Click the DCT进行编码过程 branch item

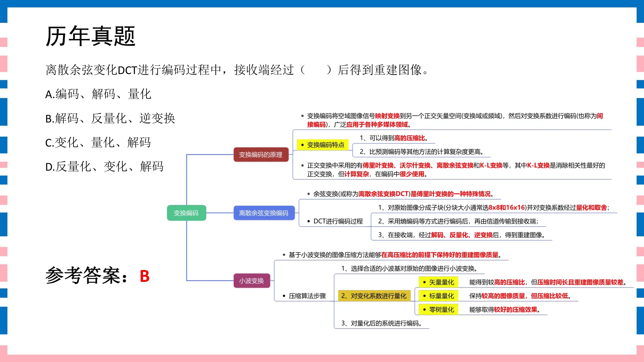pyautogui.click(x=335, y=221)
